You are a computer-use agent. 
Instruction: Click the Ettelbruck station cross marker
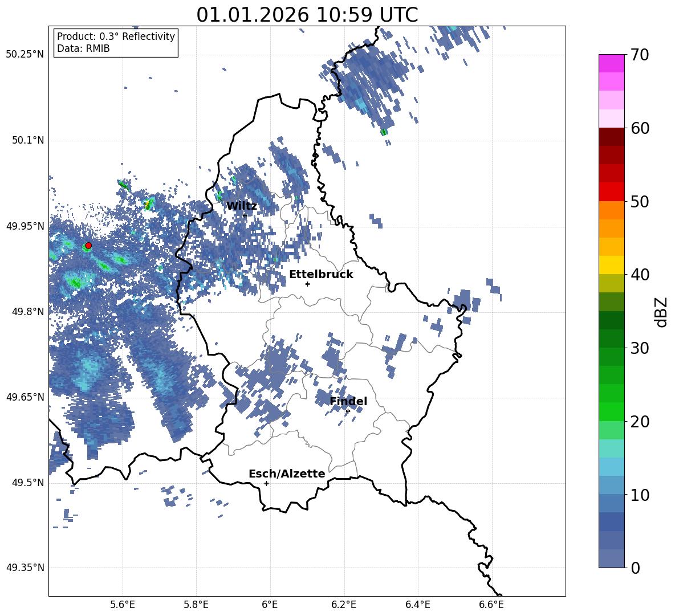pos(307,284)
